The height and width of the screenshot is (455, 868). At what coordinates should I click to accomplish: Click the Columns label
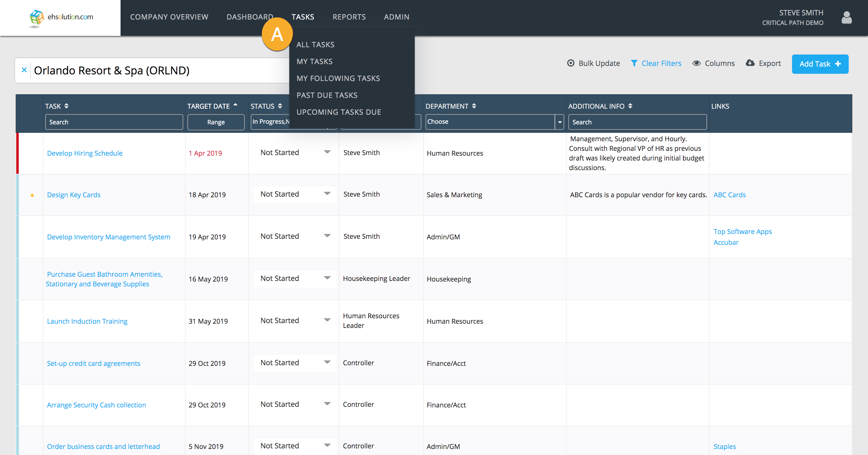pyautogui.click(x=719, y=63)
